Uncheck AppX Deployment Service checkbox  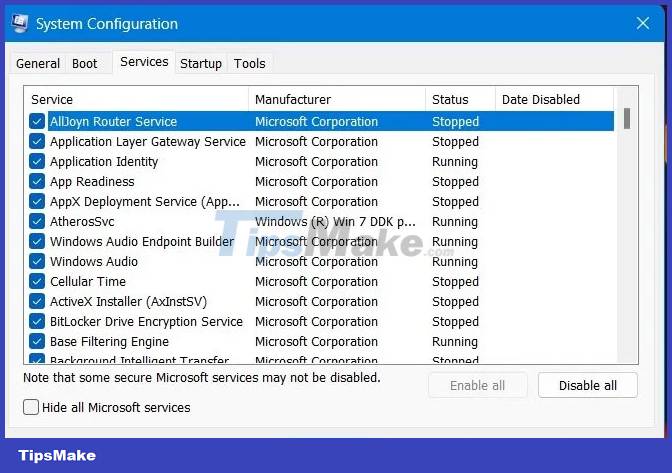(x=37, y=201)
